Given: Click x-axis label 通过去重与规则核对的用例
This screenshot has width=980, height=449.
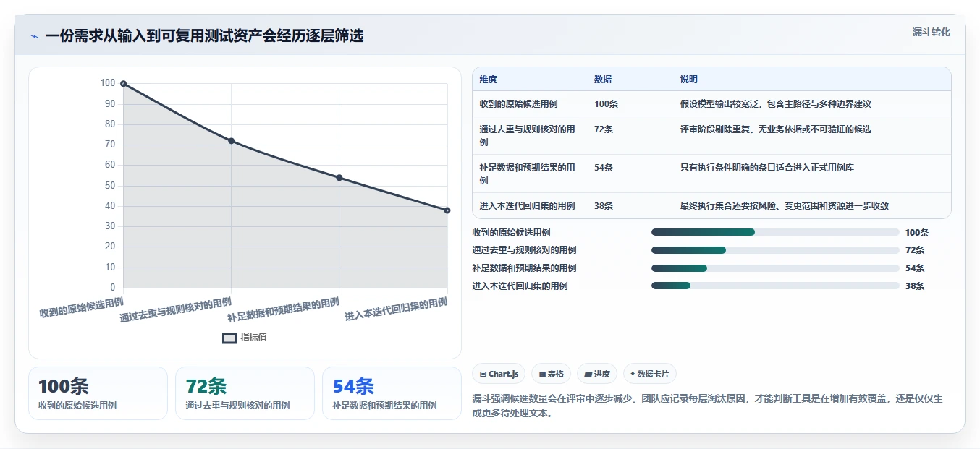Looking at the screenshot, I should click(x=176, y=309).
